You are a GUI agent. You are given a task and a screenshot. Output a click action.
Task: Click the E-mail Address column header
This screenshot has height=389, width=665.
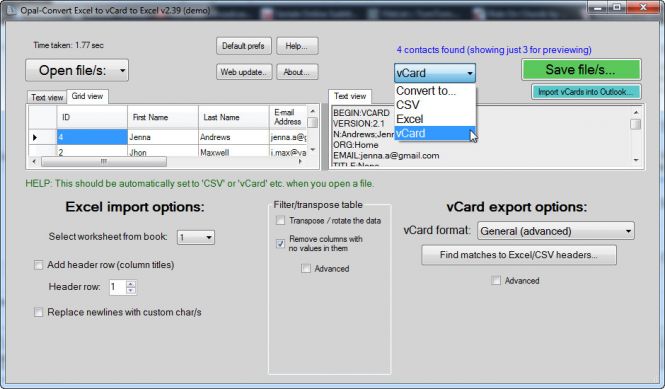pyautogui.click(x=288, y=117)
